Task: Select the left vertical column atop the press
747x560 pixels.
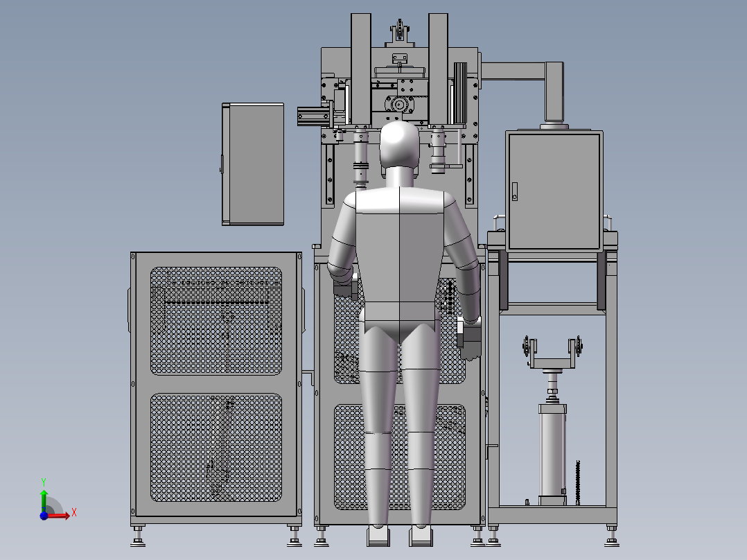Action: (x=360, y=69)
